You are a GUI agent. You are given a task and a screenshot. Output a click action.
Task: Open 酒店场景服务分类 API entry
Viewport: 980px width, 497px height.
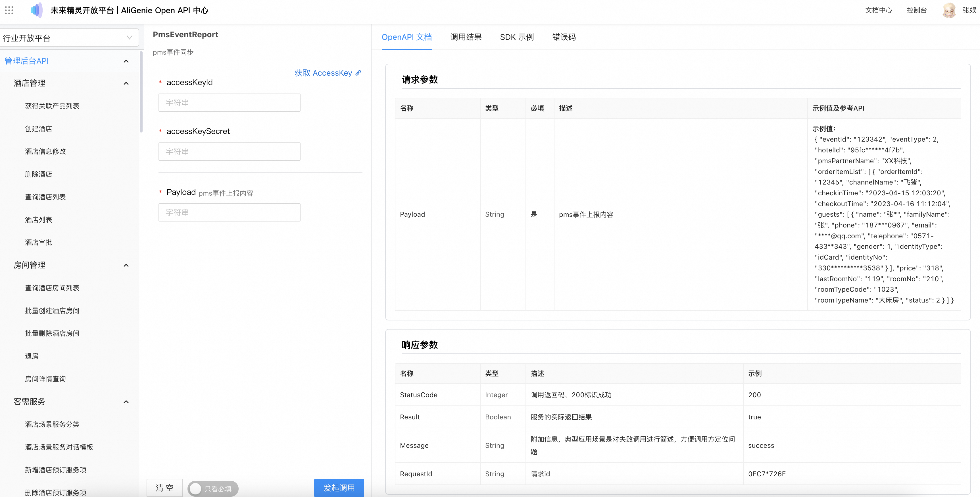pos(52,424)
